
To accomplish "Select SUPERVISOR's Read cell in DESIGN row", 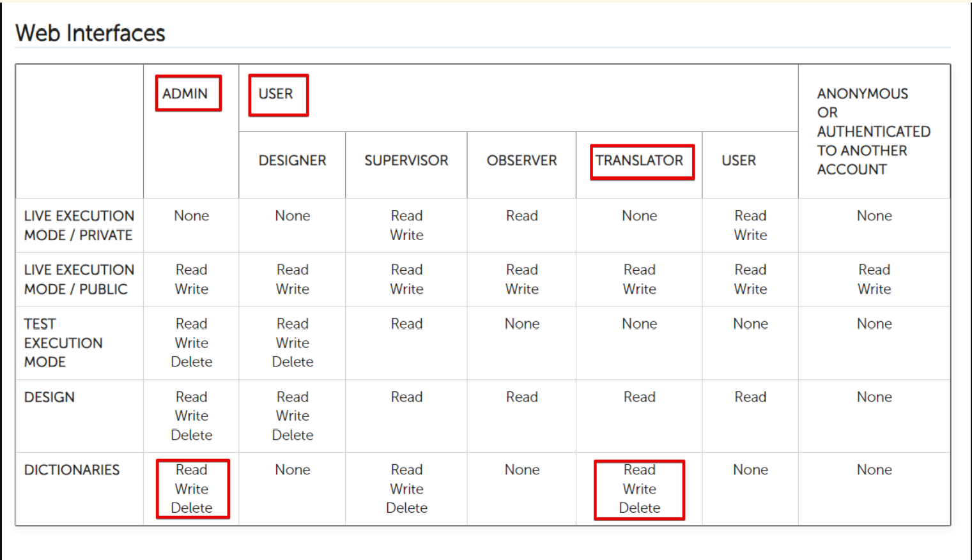I will [406, 397].
